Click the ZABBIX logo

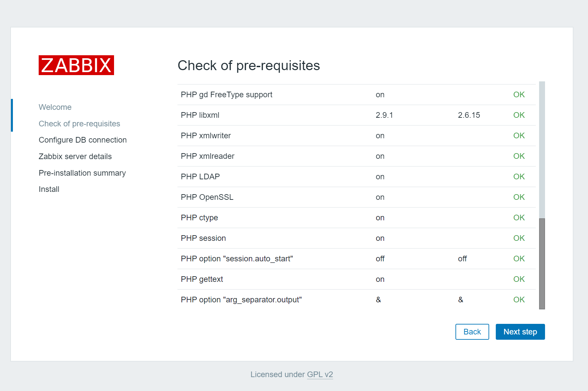click(76, 65)
